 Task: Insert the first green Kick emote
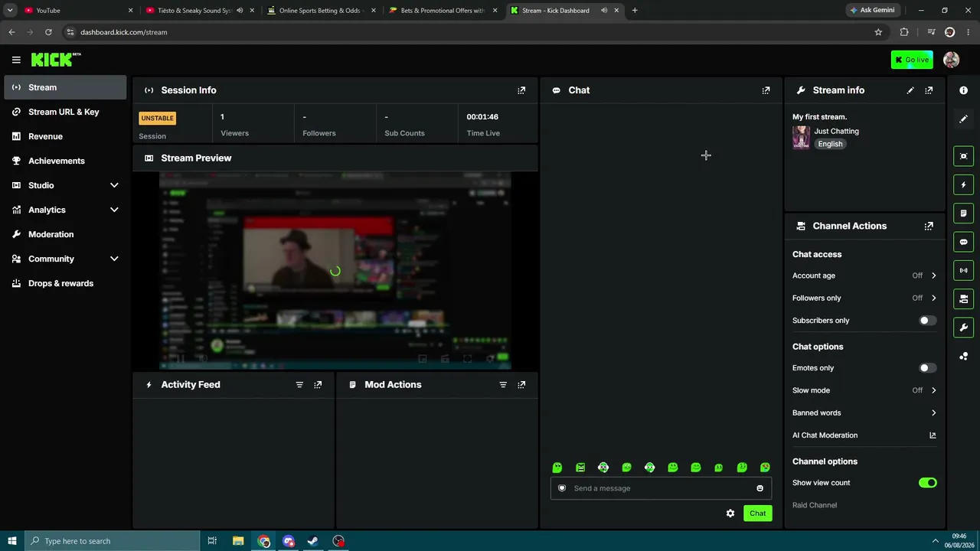click(x=557, y=468)
